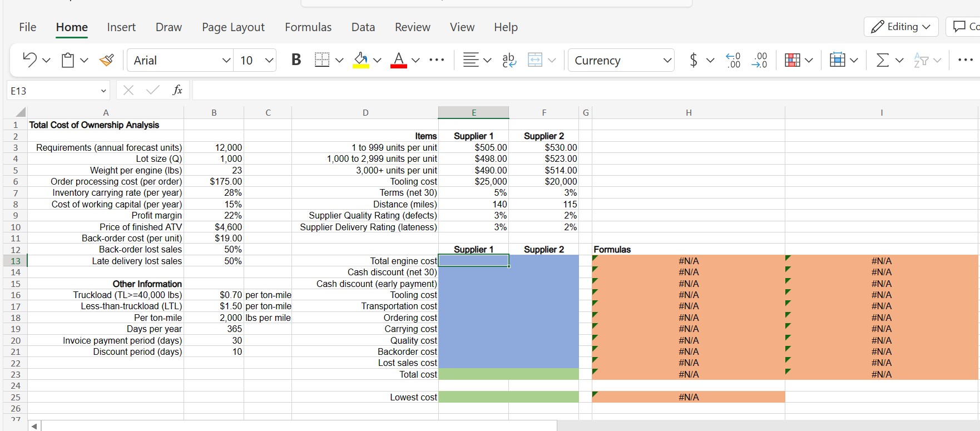Click the Lowest cost label cell
Screen dimensions: 980x431
[x=365, y=397]
